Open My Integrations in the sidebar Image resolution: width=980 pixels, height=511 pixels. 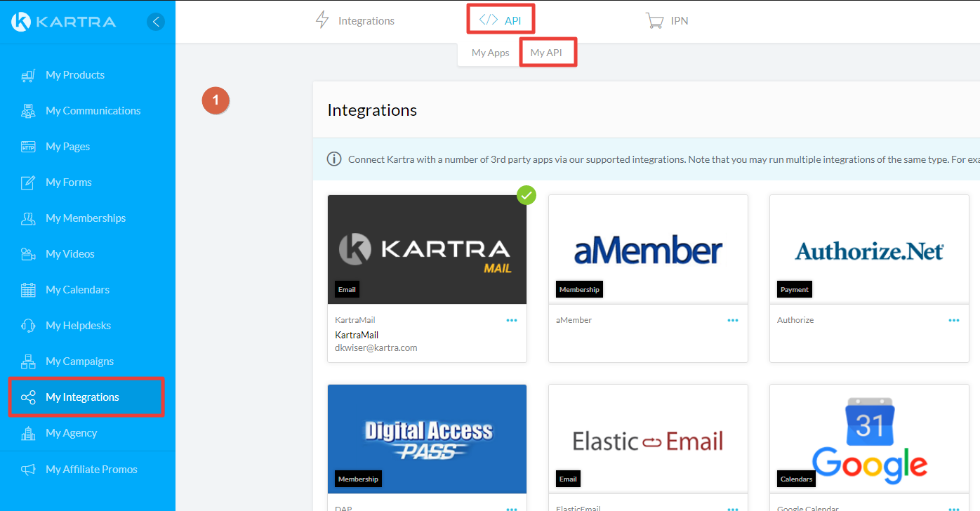click(82, 397)
